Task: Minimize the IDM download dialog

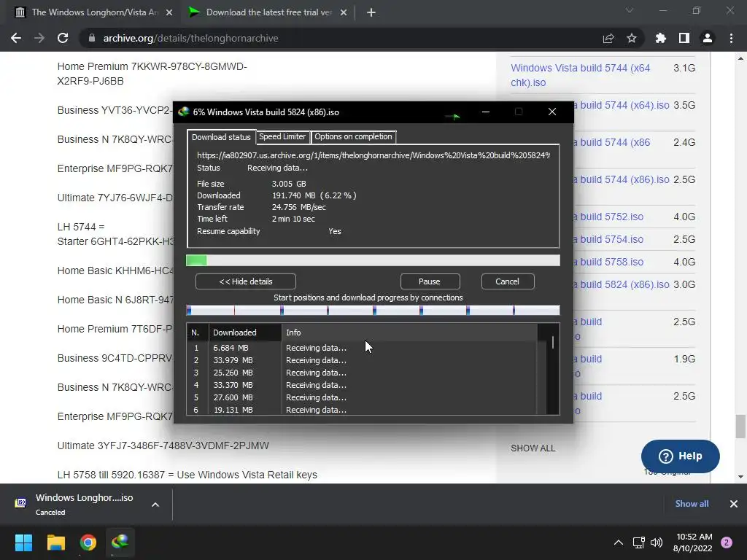Action: [485, 112]
